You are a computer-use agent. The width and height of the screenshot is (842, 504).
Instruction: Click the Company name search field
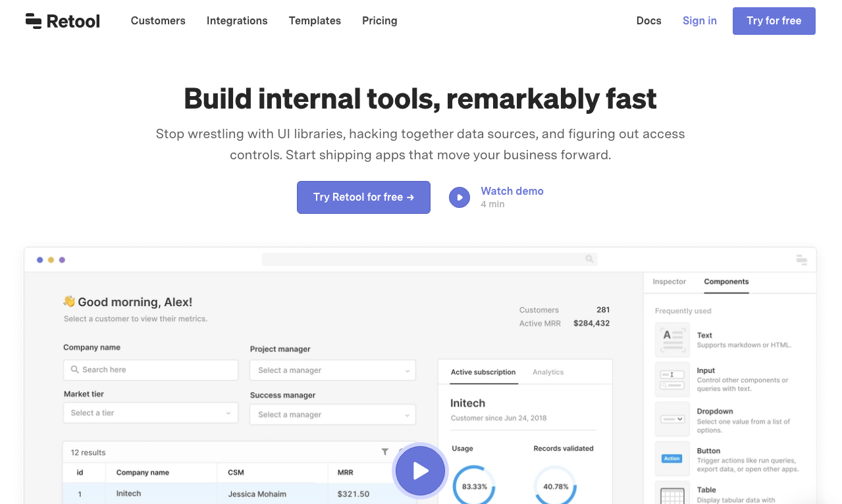[150, 370]
